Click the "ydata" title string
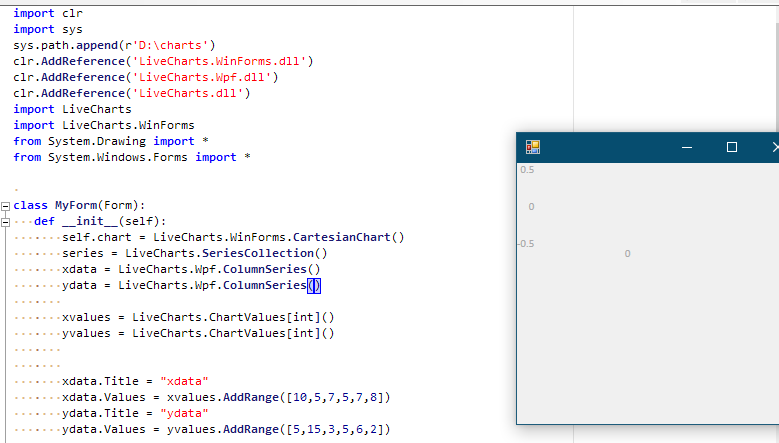Screen dimensions: 779x443 pos(184,413)
